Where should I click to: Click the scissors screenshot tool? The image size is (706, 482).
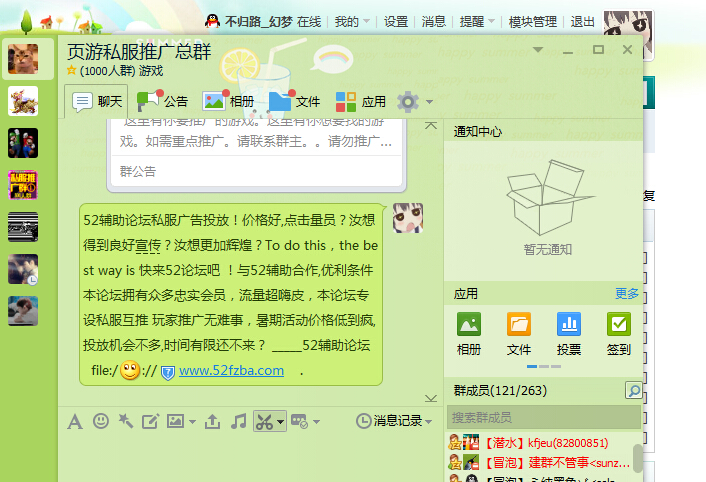point(264,422)
